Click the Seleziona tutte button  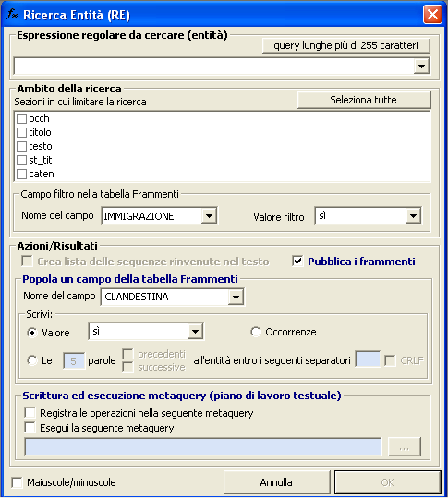pos(364,100)
